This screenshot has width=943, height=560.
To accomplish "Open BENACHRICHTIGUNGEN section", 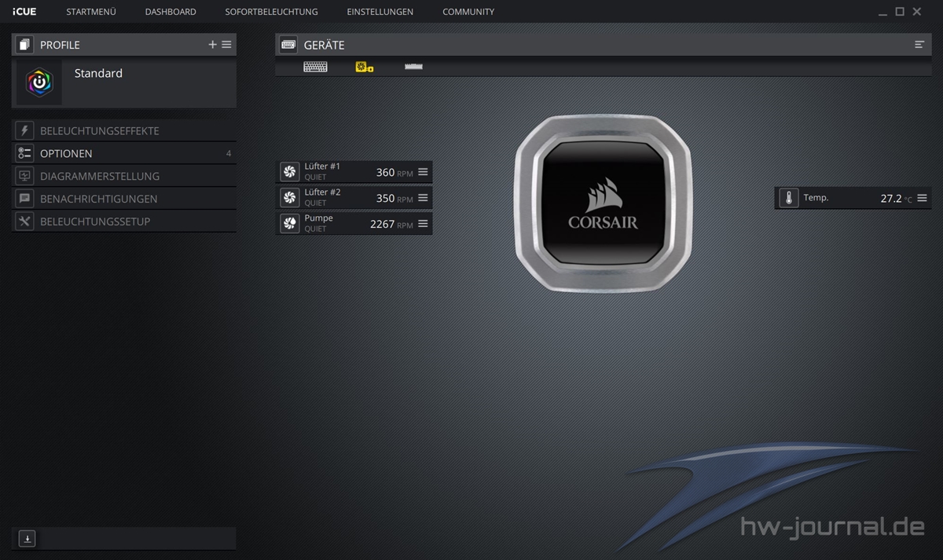I will point(124,199).
